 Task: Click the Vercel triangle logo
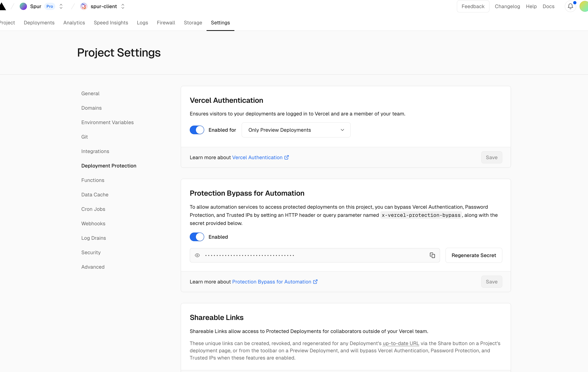[x=3, y=7]
